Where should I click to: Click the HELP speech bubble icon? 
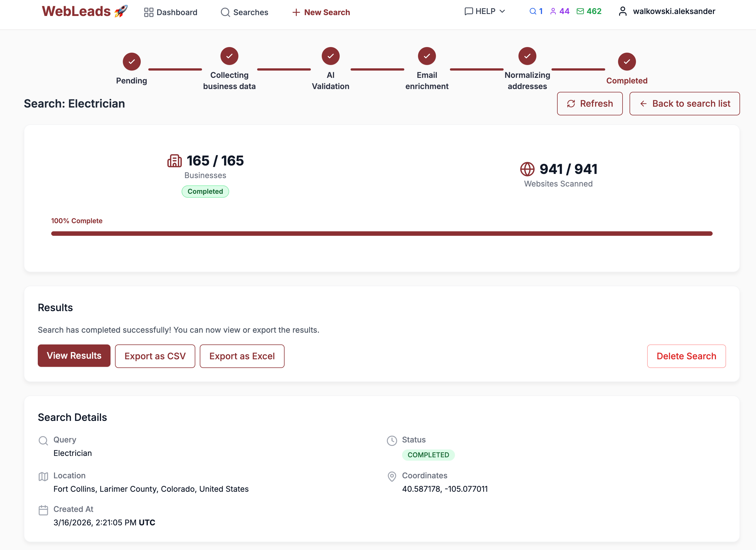[468, 11]
